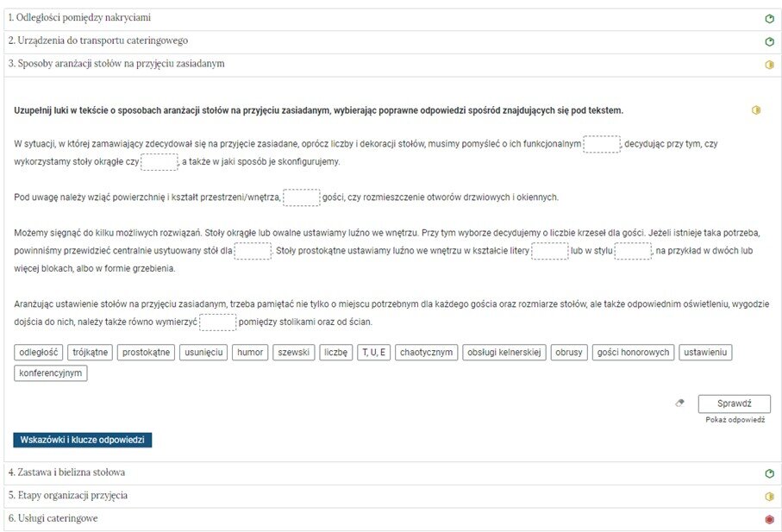
Task: Click the blank after 'o ich funkcjonalnym'
Action: [x=601, y=144]
